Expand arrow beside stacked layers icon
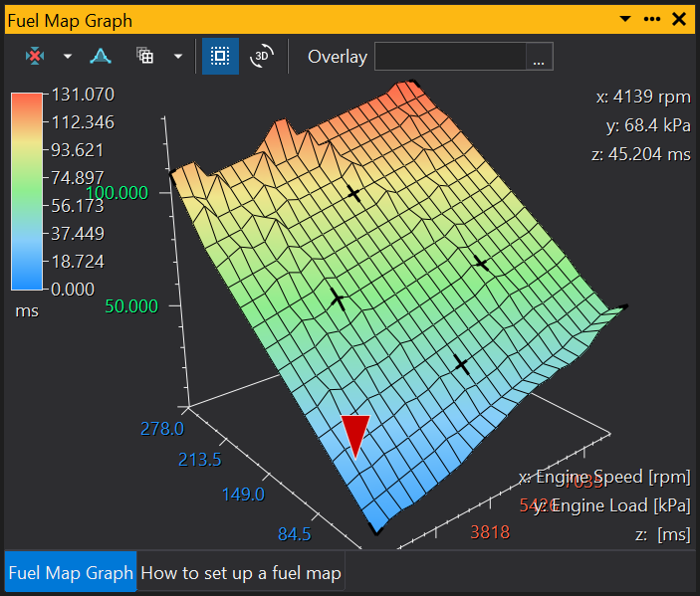This screenshot has width=700, height=596. 177,57
